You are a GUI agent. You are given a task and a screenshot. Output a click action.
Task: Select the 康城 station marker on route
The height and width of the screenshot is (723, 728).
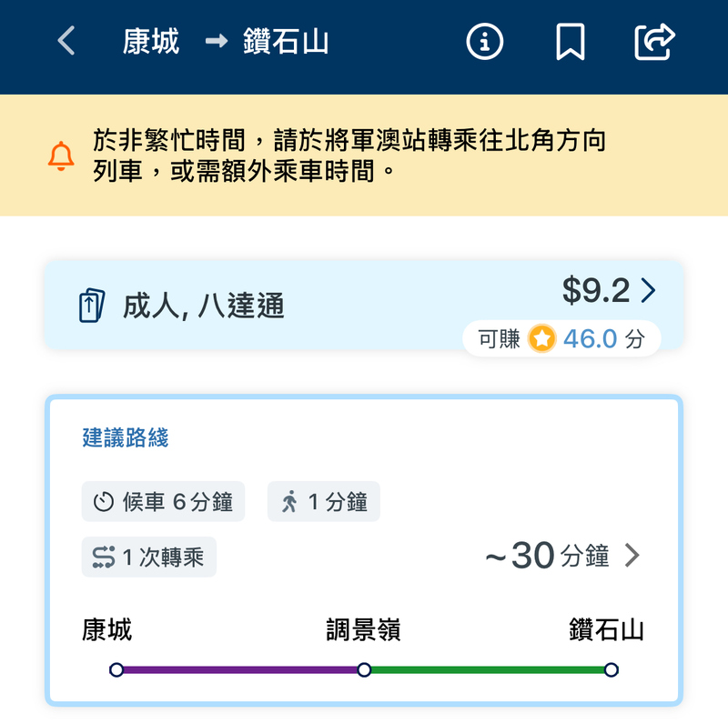pyautogui.click(x=116, y=670)
